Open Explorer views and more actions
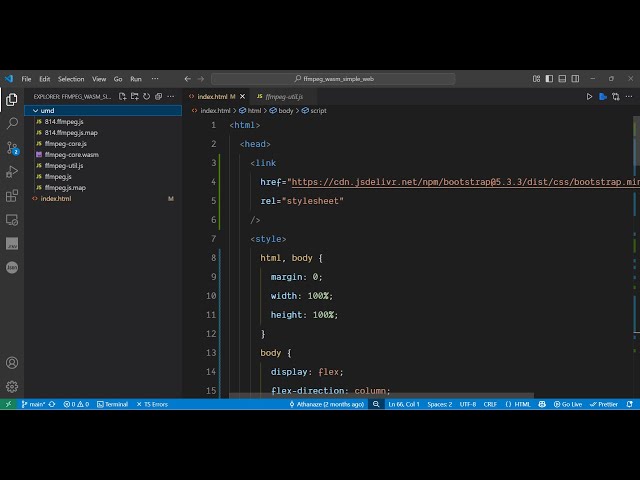This screenshot has width=640, height=480. tap(171, 96)
